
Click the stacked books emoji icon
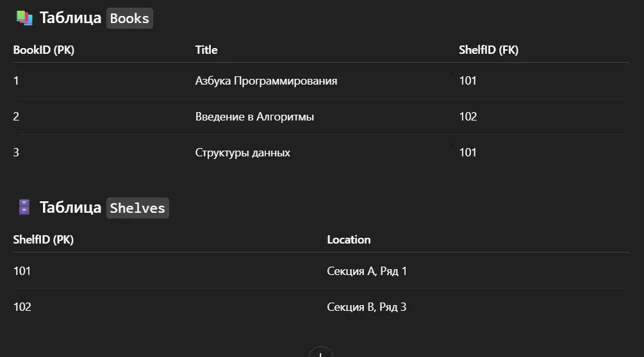point(24,18)
